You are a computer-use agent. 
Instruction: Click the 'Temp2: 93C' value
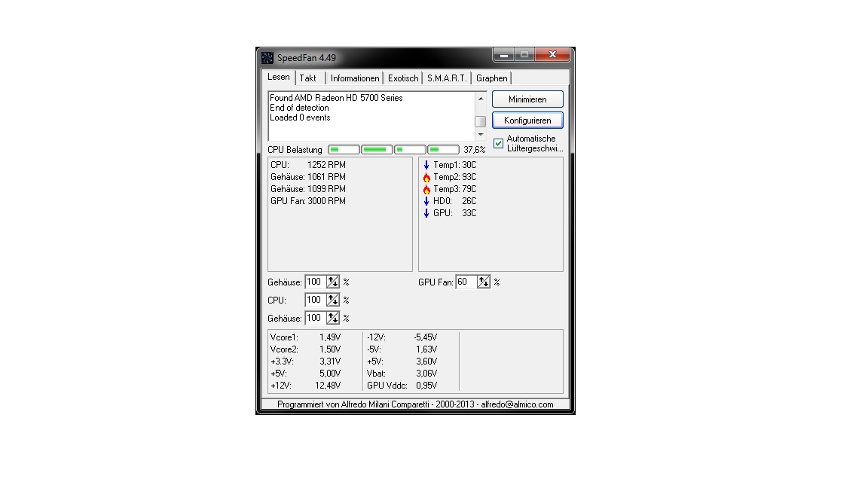point(454,177)
